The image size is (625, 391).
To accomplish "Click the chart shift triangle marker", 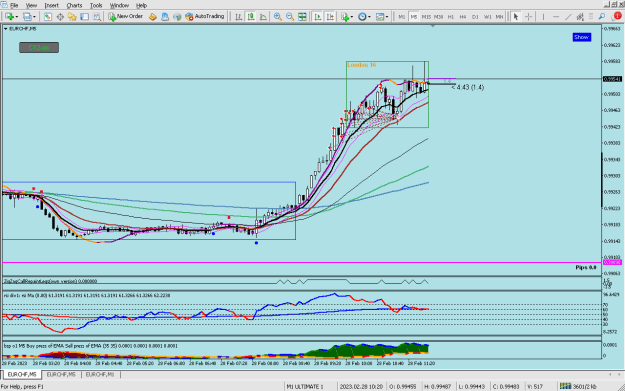I will (x=433, y=26).
